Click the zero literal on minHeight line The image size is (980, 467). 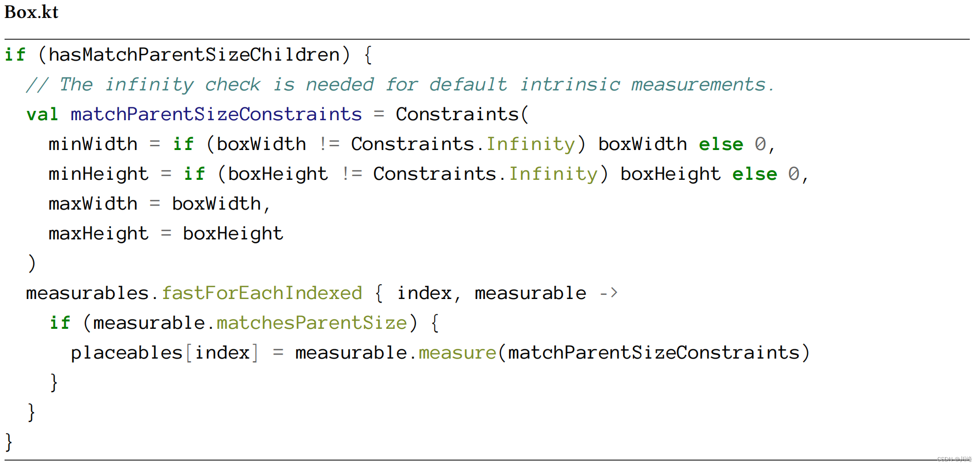pos(793,174)
